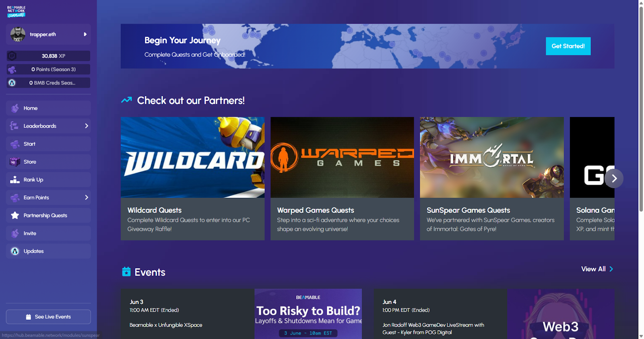644x339 pixels.
Task: Click the Store sidebar icon
Action: point(15,162)
